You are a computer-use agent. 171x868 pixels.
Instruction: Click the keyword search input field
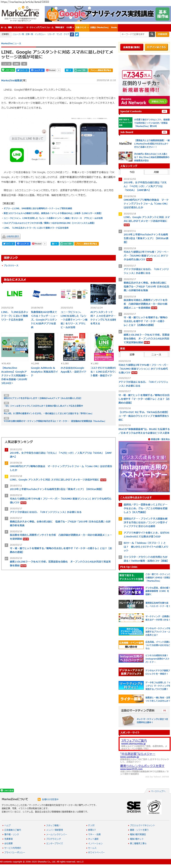(134, 34)
